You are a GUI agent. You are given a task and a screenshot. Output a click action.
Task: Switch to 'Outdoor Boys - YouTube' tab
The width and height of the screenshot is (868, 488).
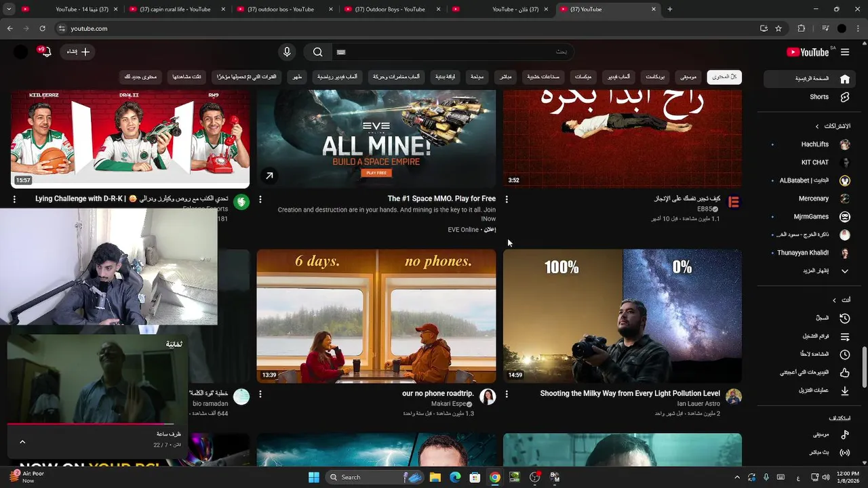pos(392,9)
